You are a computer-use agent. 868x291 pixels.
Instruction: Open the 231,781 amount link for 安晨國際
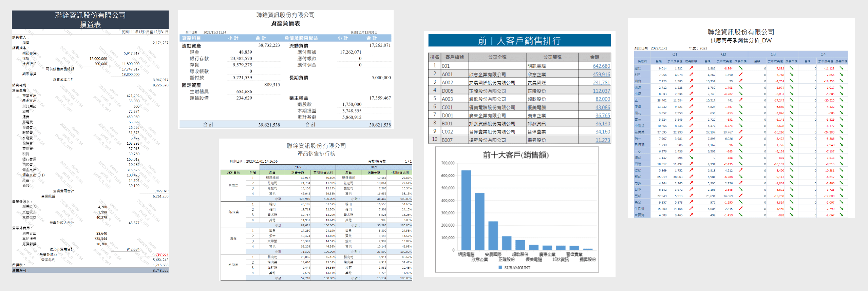coord(601,82)
